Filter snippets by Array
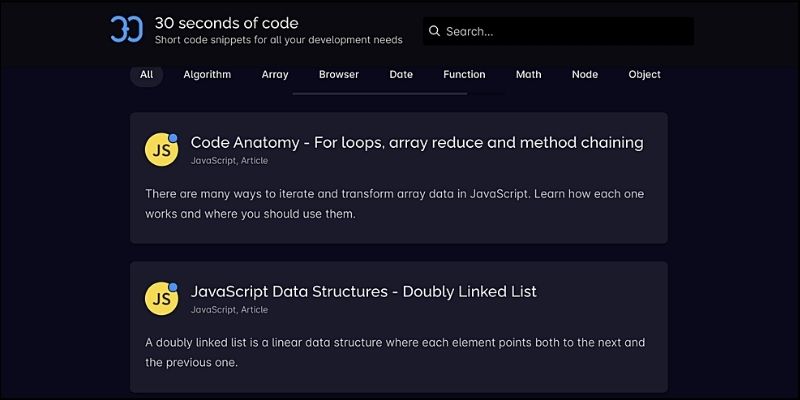This screenshot has height=400, width=800. (x=275, y=74)
